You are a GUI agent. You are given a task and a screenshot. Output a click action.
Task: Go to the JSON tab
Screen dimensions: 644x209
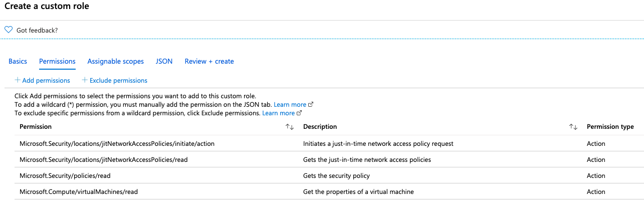coord(164,61)
